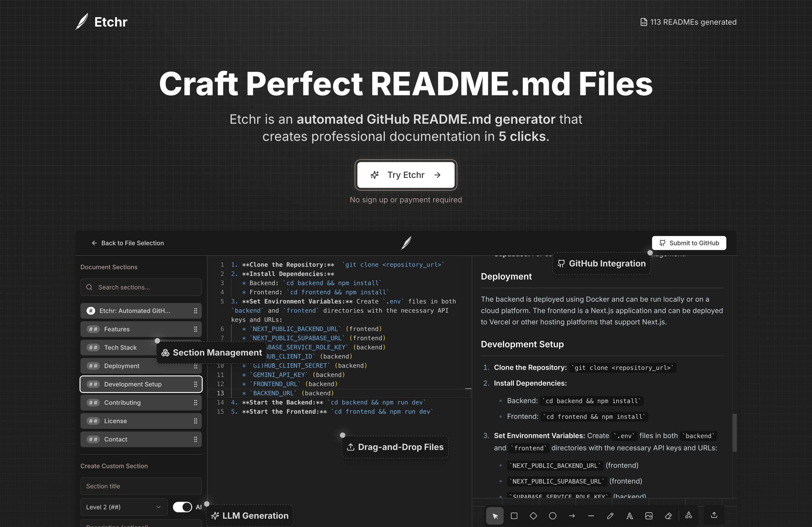Focus the Search sections field
Image resolution: width=812 pixels, height=527 pixels.
coord(141,287)
